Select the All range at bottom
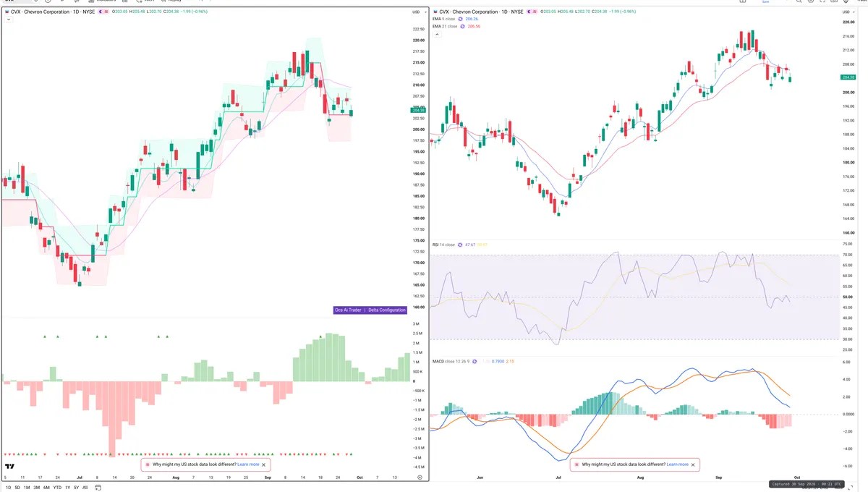The height and width of the screenshot is (492, 868). click(x=85, y=488)
